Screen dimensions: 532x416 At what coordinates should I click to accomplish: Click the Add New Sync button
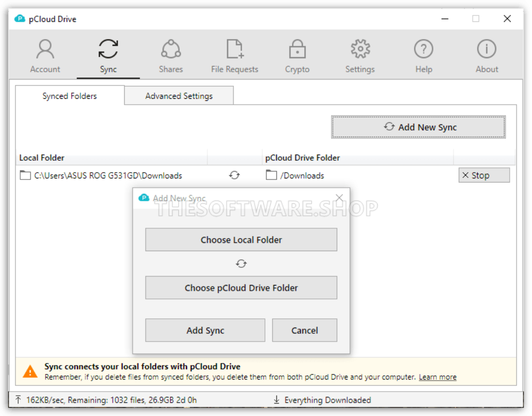point(418,127)
